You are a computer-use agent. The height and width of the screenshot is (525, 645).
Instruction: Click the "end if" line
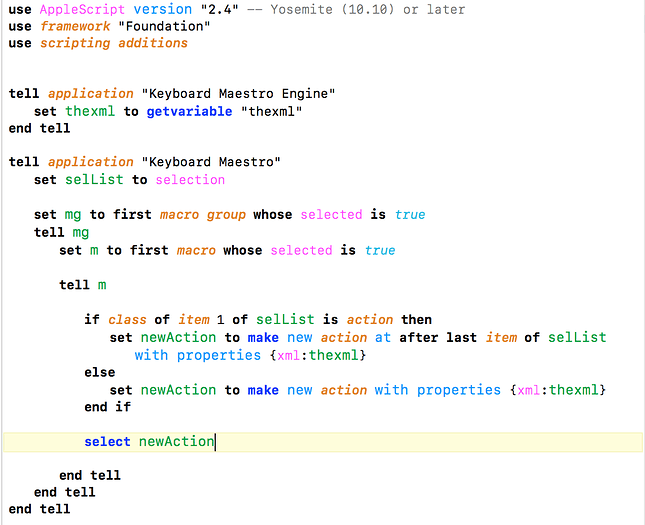tap(107, 407)
